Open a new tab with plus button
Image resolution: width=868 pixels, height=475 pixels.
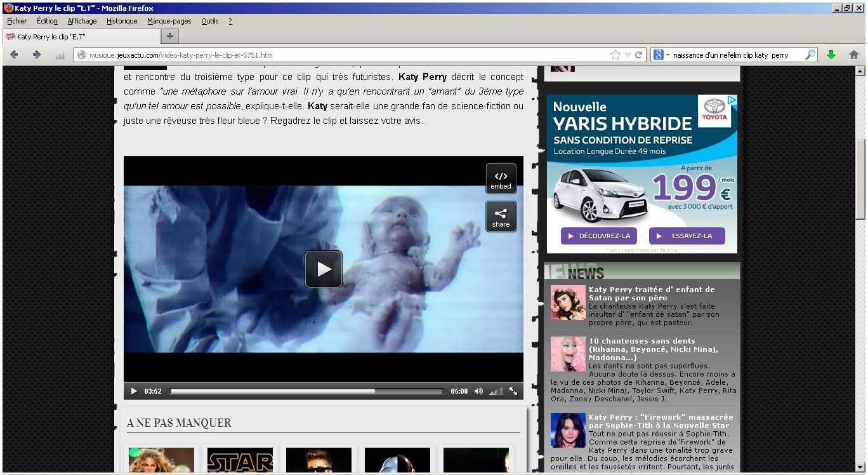pos(169,36)
